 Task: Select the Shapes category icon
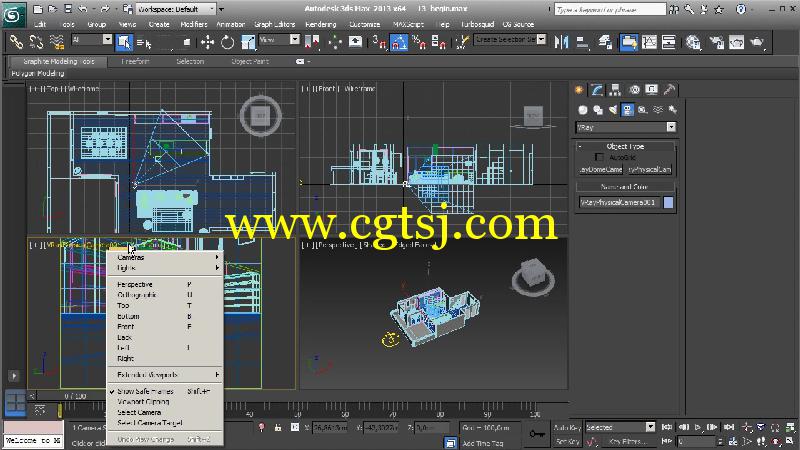pyautogui.click(x=598, y=110)
